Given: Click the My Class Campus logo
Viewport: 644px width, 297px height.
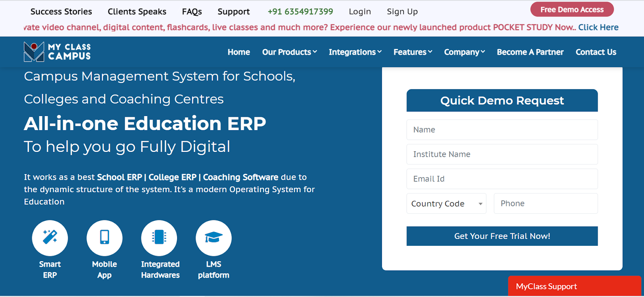Looking at the screenshot, I should (57, 52).
